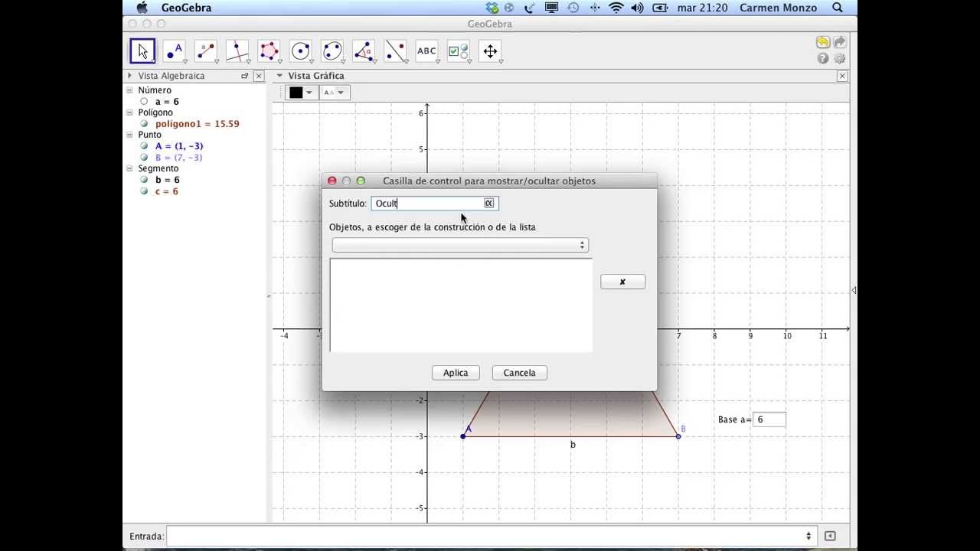Toggle visibility of number a = 6

(x=144, y=102)
